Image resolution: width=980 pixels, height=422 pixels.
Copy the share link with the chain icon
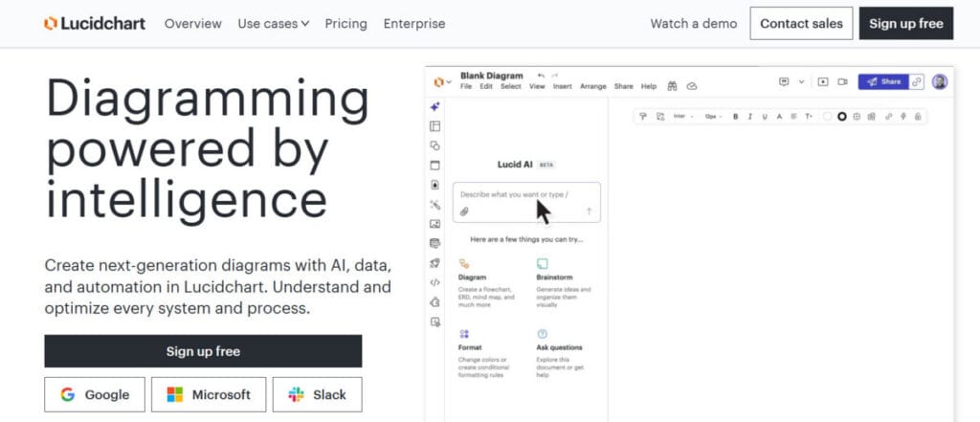point(916,82)
